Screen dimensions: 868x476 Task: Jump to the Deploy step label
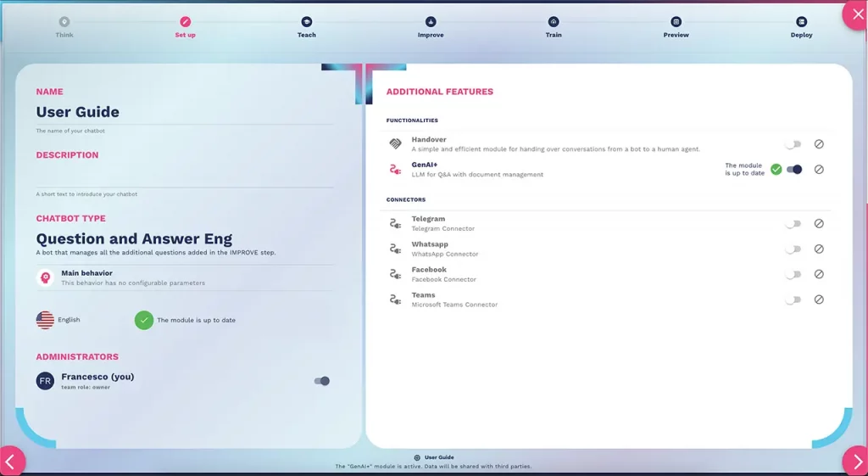click(x=801, y=35)
